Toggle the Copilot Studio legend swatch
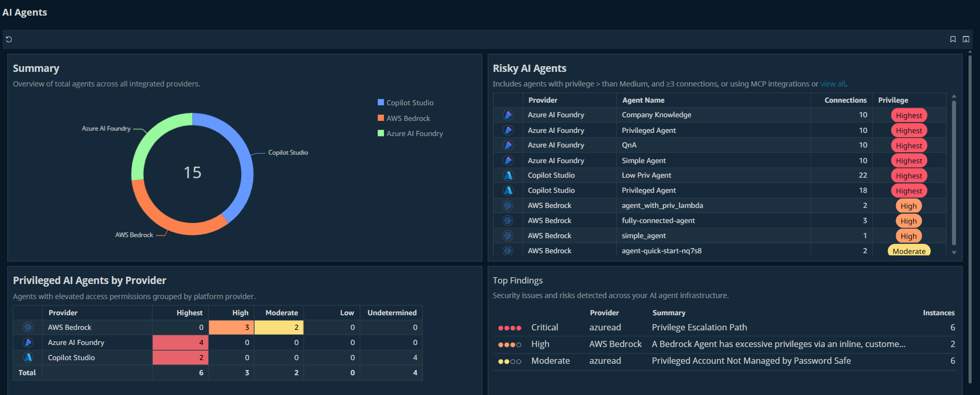The height and width of the screenshot is (395, 980). tap(381, 103)
